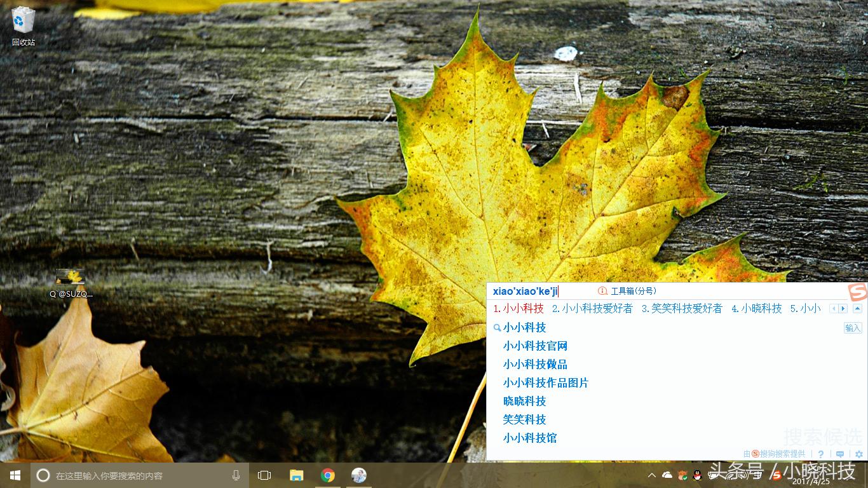Open QQ penguin from system tray
The width and height of the screenshot is (868, 488).
pos(697,475)
